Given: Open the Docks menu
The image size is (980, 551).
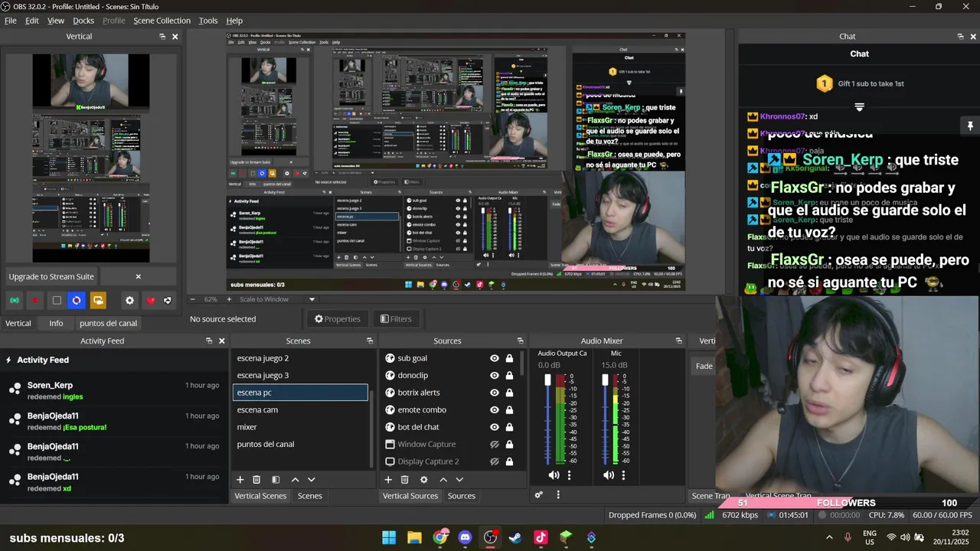Looking at the screenshot, I should click(x=83, y=21).
